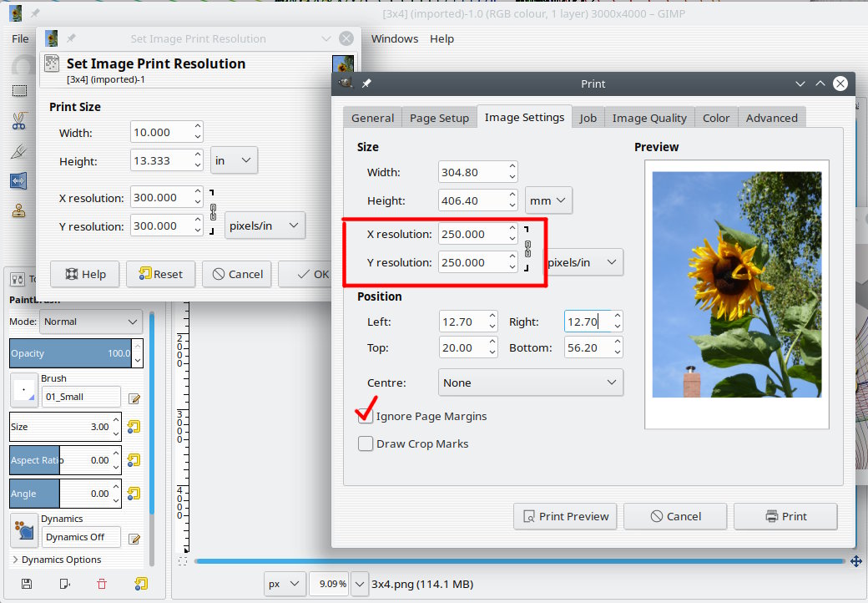Adjust the Opacity slider

pyautogui.click(x=70, y=353)
